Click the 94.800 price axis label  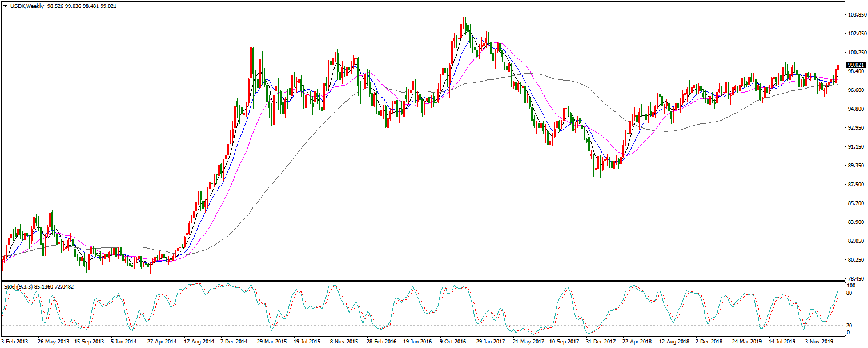[x=855, y=109]
